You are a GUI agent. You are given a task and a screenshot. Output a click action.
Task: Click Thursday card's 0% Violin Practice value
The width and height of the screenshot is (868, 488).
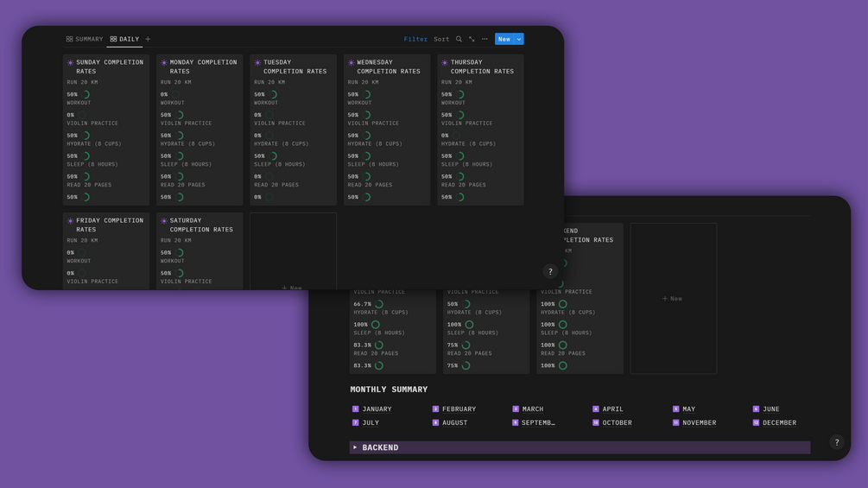(x=445, y=136)
